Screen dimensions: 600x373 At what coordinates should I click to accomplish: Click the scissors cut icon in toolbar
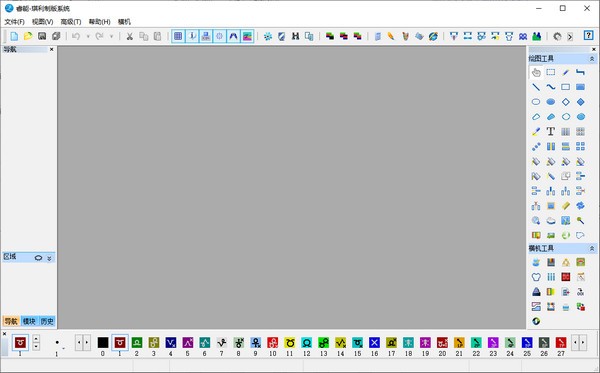(x=129, y=36)
